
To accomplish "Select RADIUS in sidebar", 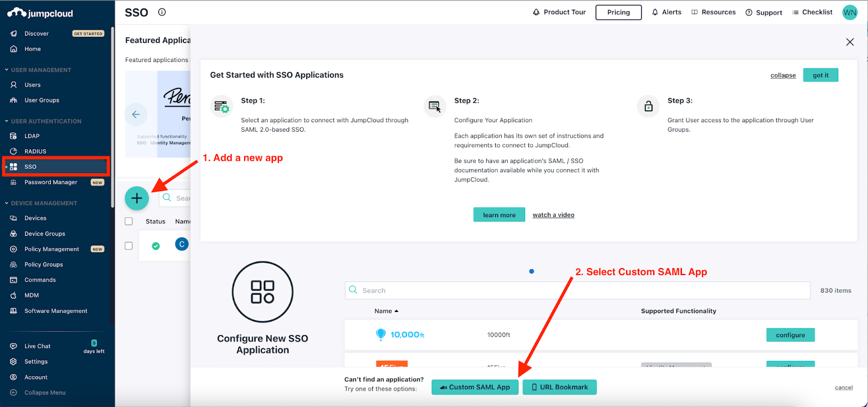I will 35,151.
